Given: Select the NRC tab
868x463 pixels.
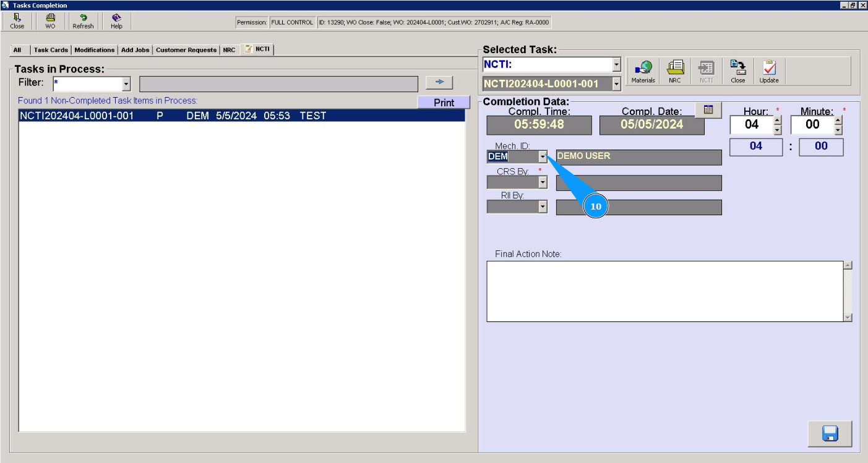Looking at the screenshot, I should pyautogui.click(x=229, y=50).
